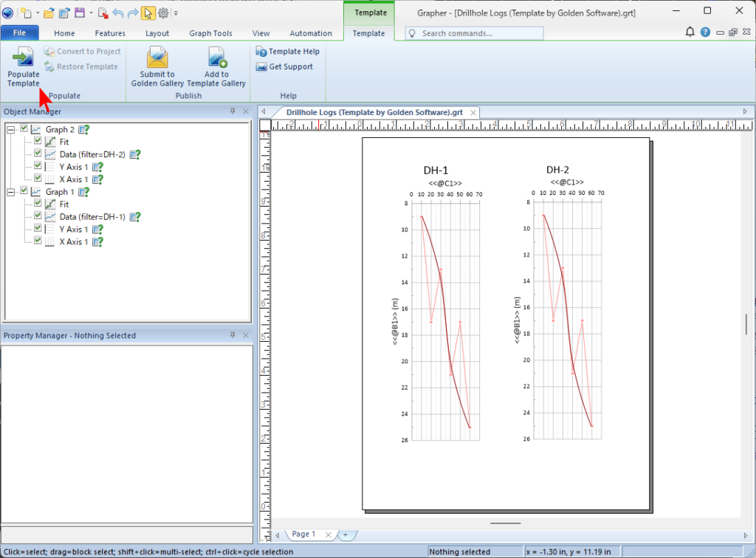Viewport: 756px width, 558px height.
Task: Click the Save icon in quick access toolbar
Action: point(79,13)
